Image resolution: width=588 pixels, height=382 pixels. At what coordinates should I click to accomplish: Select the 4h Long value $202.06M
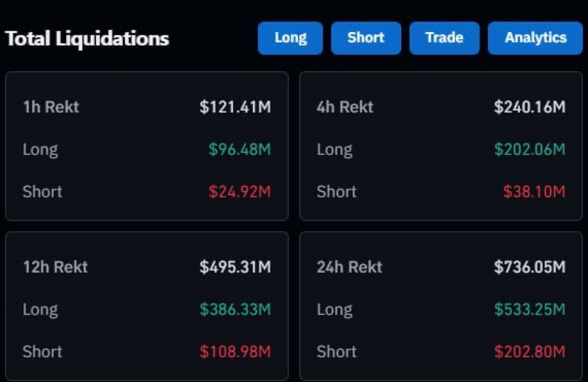(x=529, y=150)
